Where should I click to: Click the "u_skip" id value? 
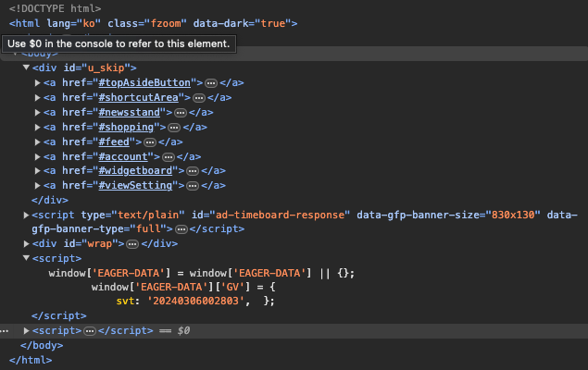pyautogui.click(x=106, y=68)
